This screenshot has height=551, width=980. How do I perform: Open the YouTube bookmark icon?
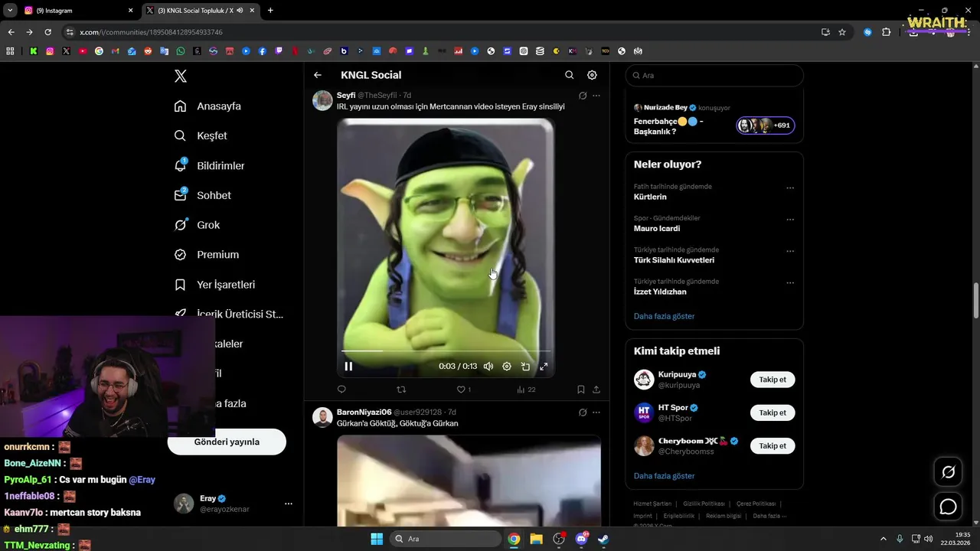click(83, 51)
